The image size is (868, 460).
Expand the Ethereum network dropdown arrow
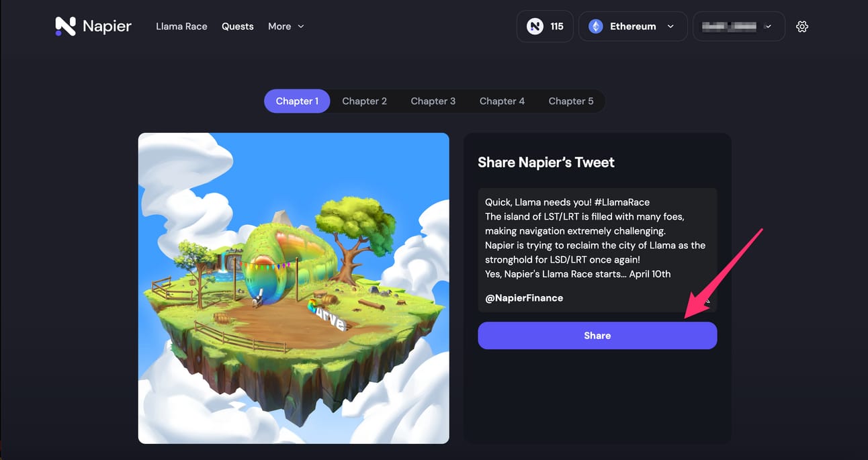tap(670, 26)
